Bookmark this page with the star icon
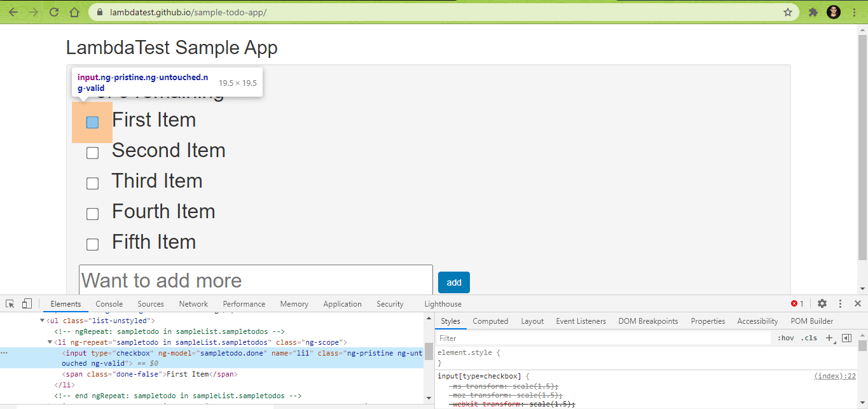This screenshot has width=868, height=409. [788, 12]
